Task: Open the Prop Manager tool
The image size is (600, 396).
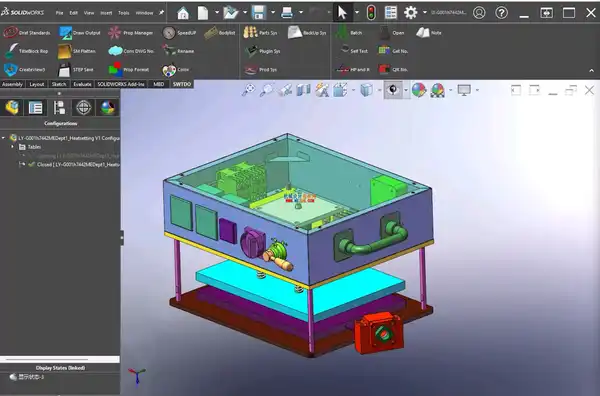Action: click(x=130, y=33)
